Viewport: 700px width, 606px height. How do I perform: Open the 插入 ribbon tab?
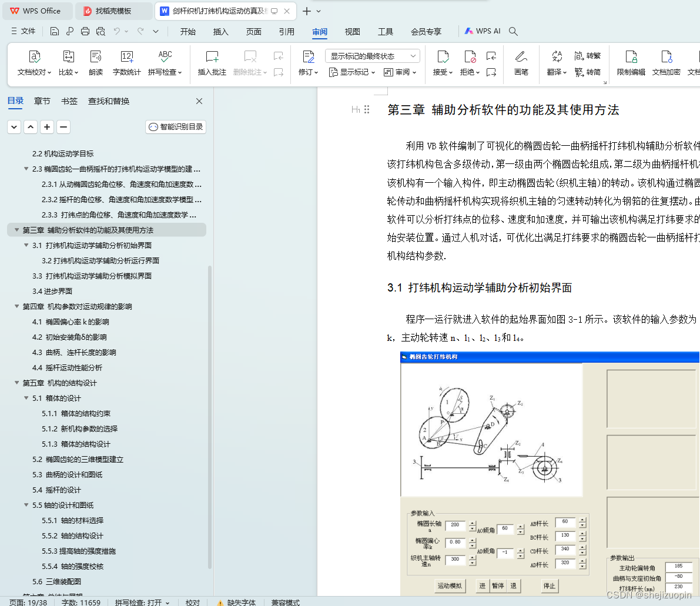click(220, 32)
